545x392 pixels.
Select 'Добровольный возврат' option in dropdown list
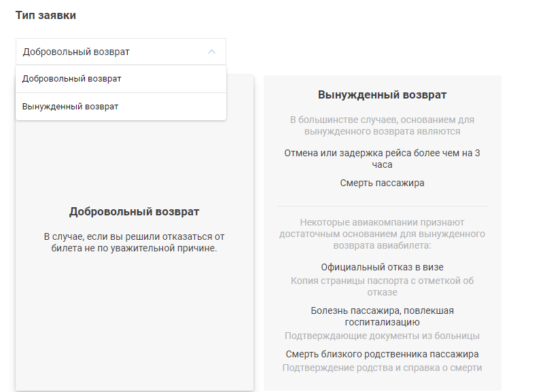72,79
